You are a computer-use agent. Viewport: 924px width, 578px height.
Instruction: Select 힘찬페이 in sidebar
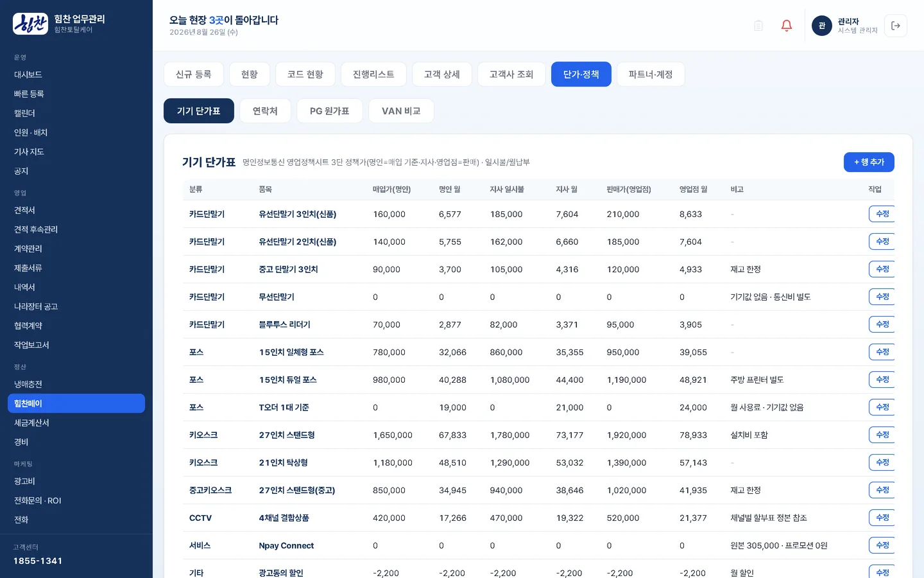click(76, 403)
